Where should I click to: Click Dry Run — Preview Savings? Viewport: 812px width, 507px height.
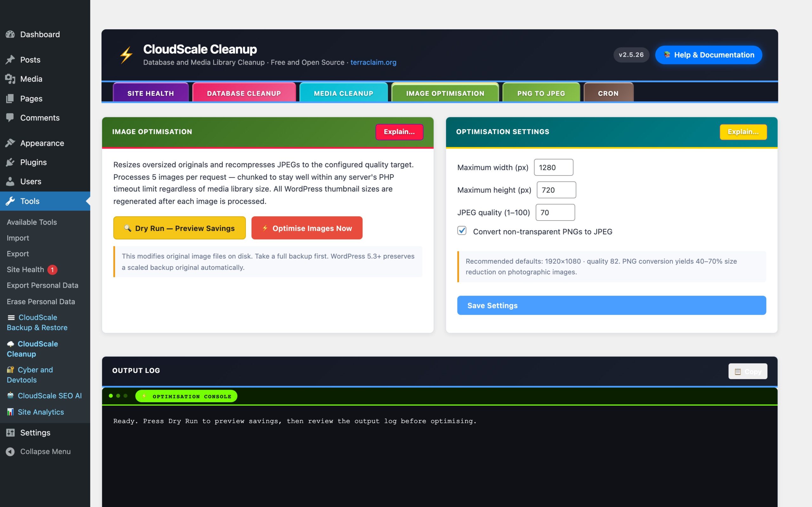pos(180,228)
